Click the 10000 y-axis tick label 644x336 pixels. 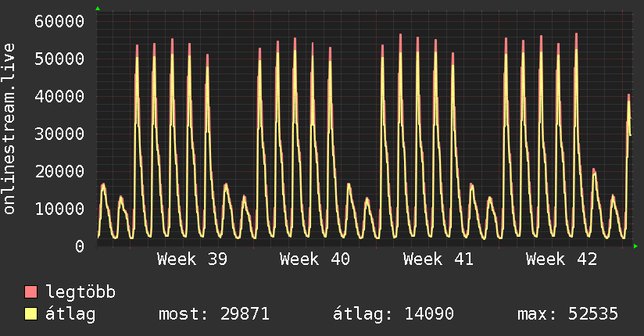(59, 209)
